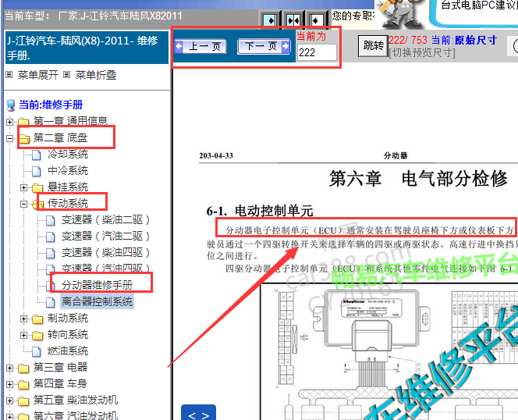
Task: Click the 悬挂系统 folder icon
Action: click(x=37, y=188)
